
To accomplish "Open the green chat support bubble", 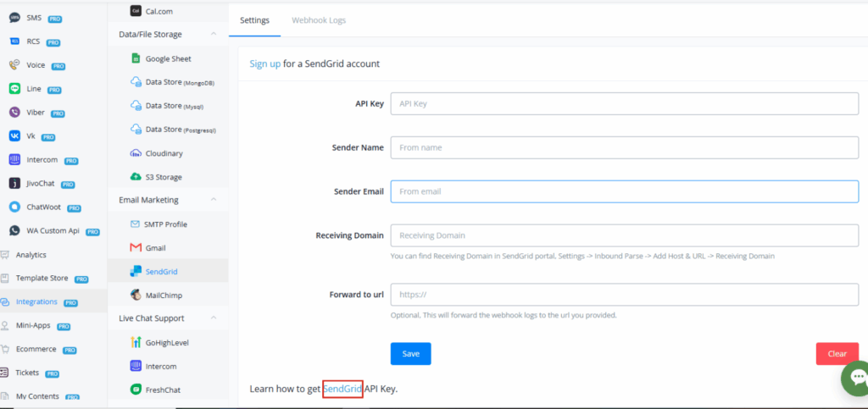I will pyautogui.click(x=857, y=378).
